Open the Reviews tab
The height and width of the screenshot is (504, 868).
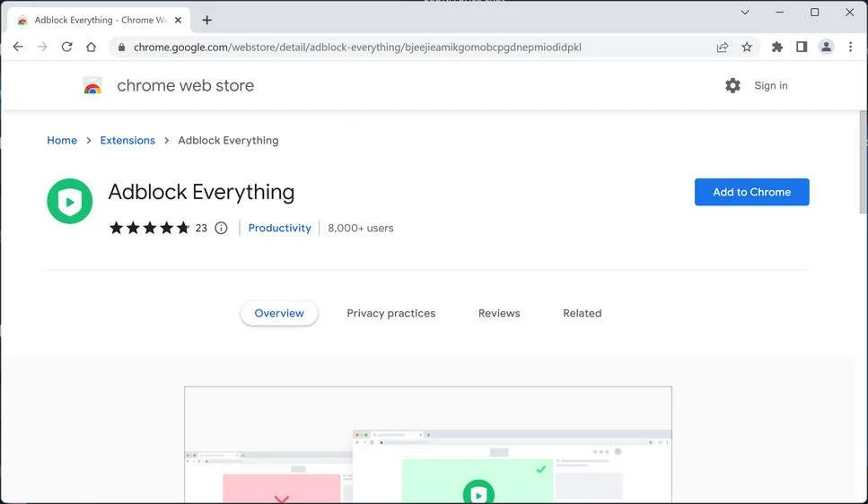(x=499, y=313)
